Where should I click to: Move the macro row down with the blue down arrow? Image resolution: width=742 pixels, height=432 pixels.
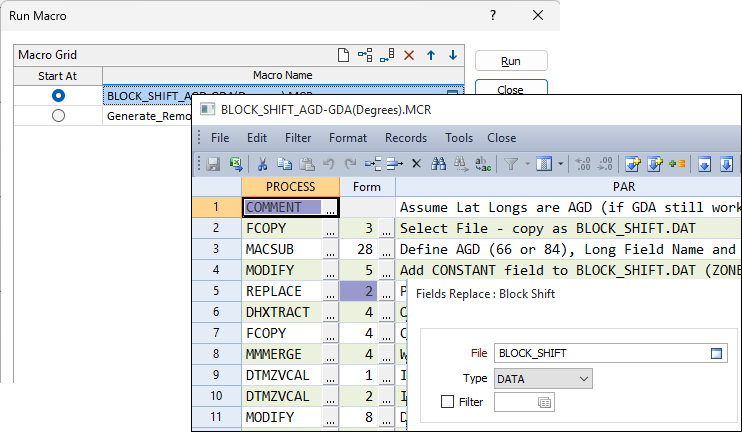(x=453, y=55)
